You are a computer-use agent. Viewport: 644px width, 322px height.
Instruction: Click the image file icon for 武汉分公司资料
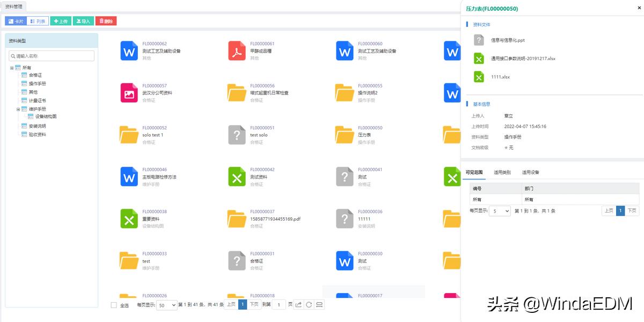129,92
